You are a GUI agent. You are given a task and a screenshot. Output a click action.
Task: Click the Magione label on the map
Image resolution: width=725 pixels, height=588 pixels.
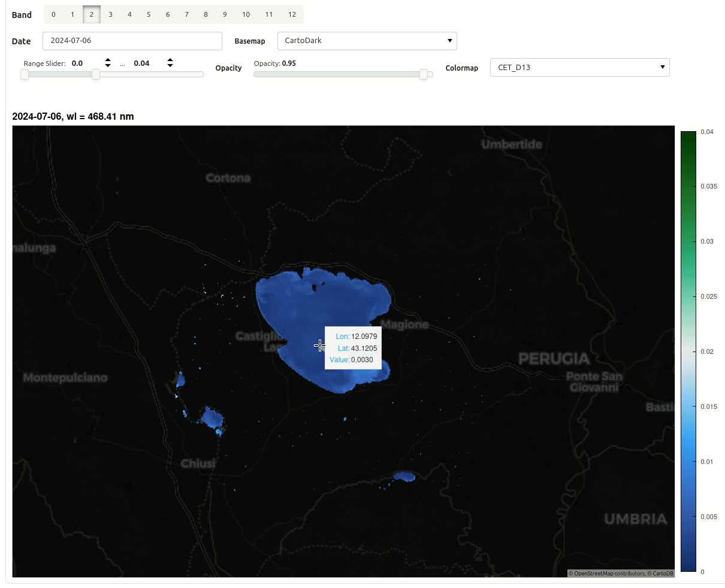click(405, 325)
